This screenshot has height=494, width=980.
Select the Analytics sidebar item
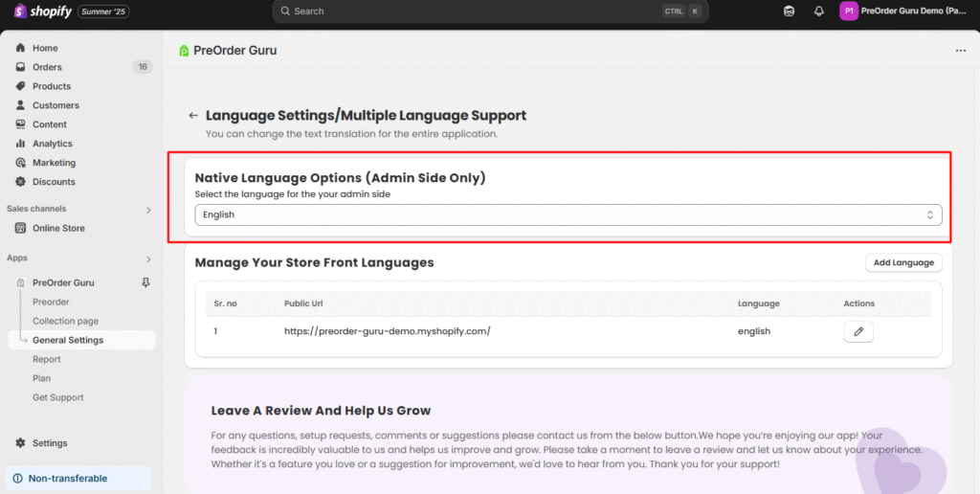pyautogui.click(x=52, y=144)
